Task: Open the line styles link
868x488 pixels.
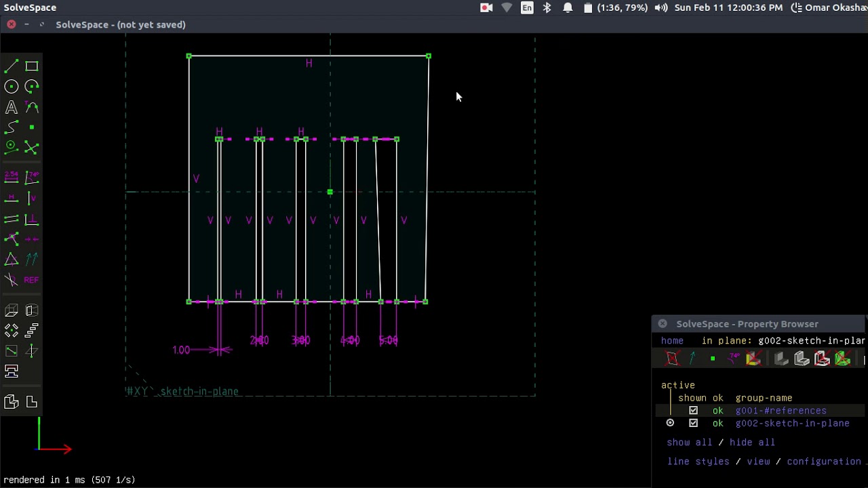Action: (698, 462)
